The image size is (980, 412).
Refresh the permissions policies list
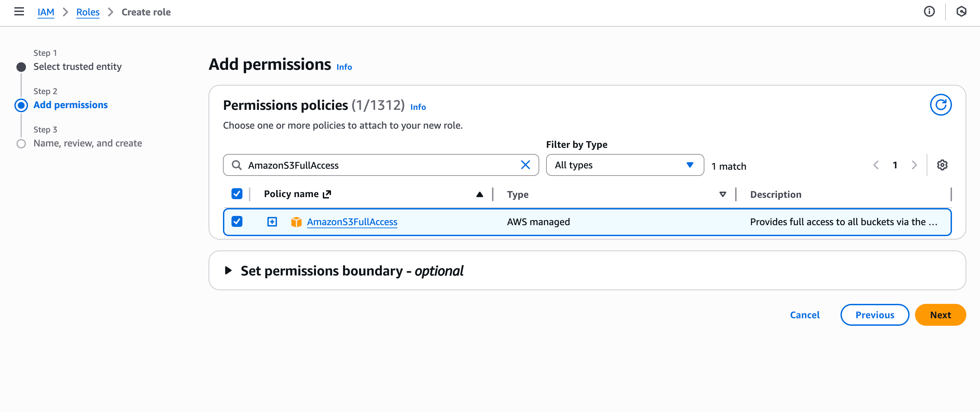tap(940, 104)
